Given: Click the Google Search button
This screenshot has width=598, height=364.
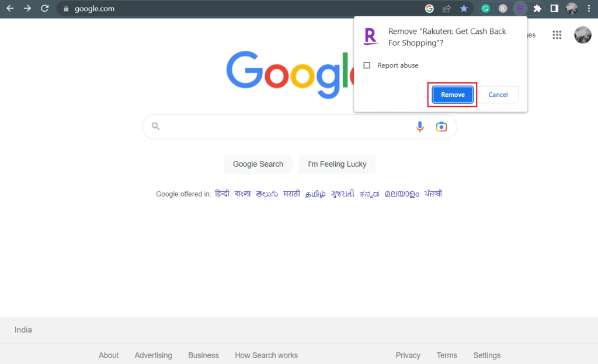Looking at the screenshot, I should click(x=258, y=164).
